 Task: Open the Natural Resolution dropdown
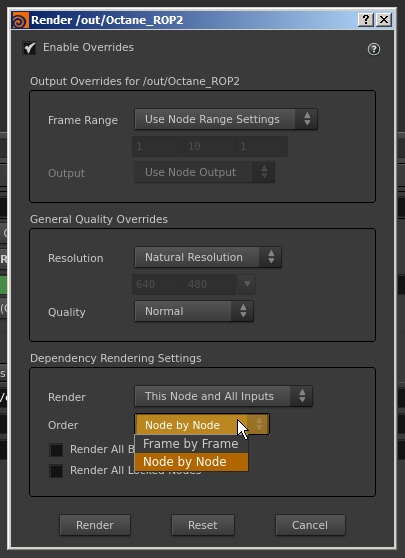(208, 257)
